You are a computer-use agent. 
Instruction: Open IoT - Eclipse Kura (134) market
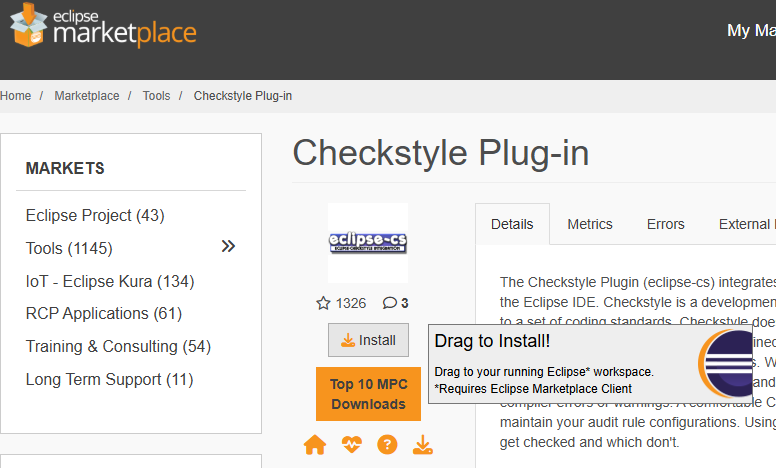110,281
